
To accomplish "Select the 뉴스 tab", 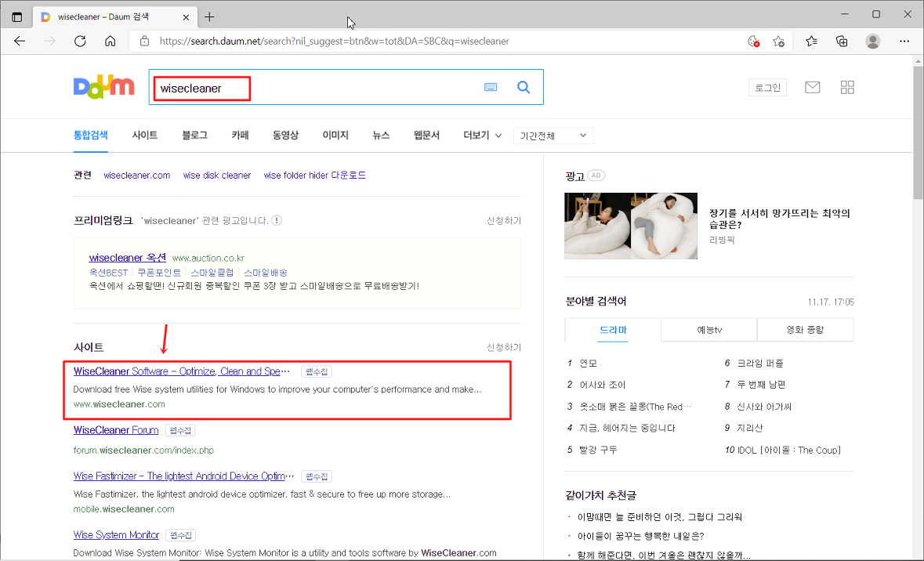I will click(381, 135).
